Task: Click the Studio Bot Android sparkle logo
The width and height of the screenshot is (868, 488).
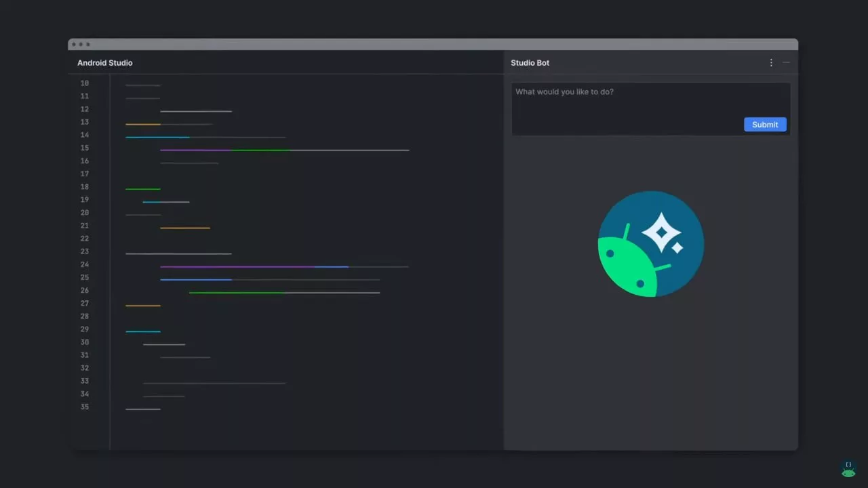Action: pyautogui.click(x=650, y=244)
